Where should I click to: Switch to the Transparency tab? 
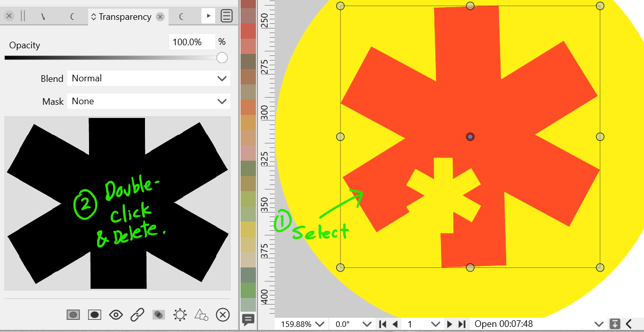pos(125,17)
